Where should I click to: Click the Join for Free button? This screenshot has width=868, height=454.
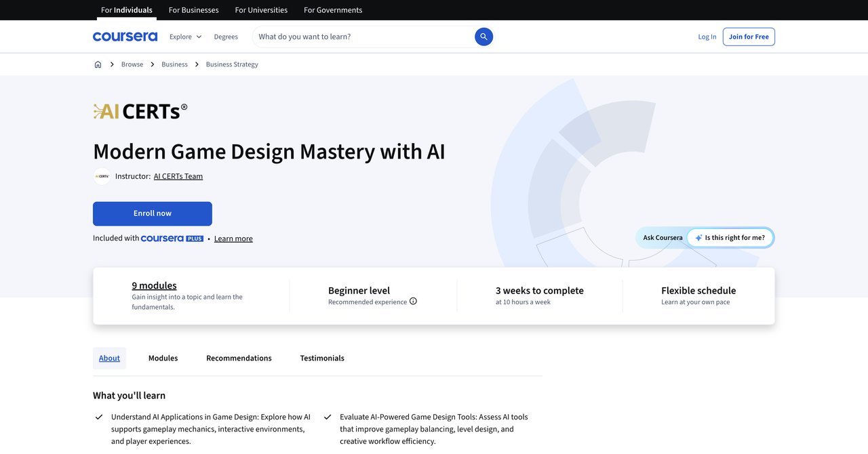coord(749,37)
